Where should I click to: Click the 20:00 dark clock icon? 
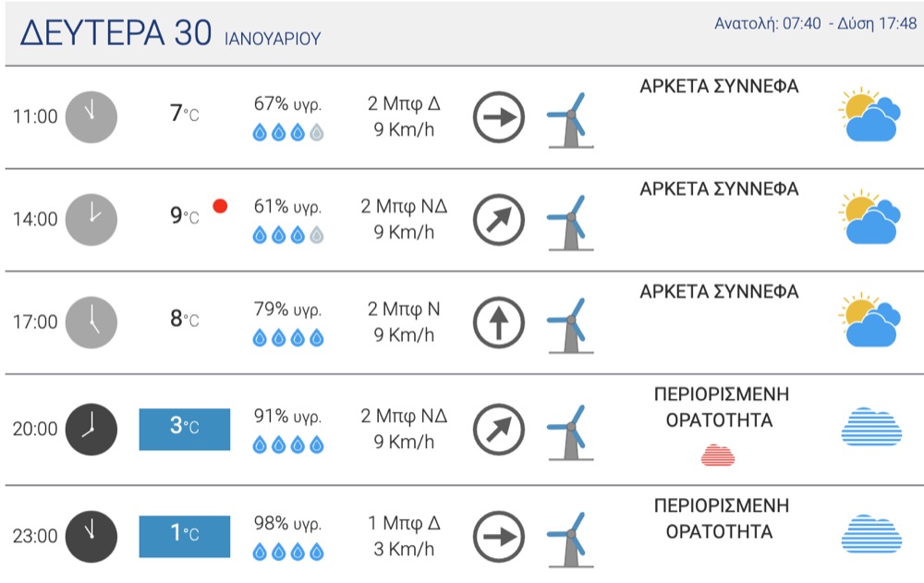[91, 429]
